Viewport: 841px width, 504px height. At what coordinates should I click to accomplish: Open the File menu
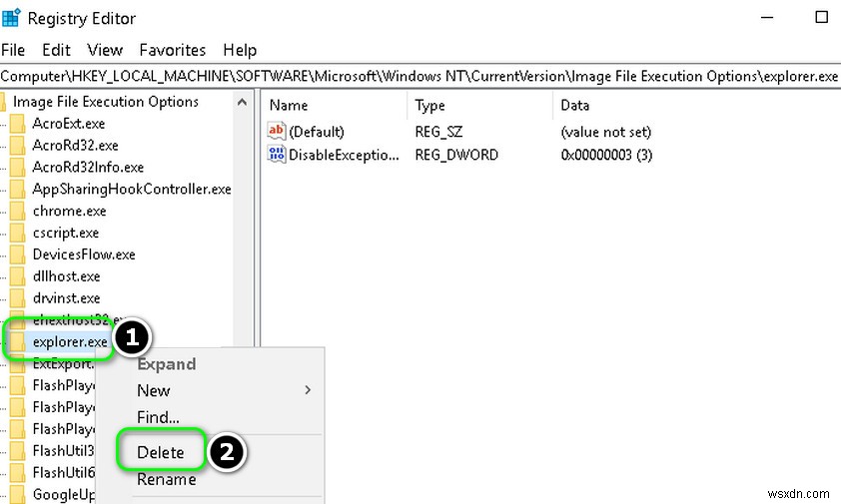13,50
